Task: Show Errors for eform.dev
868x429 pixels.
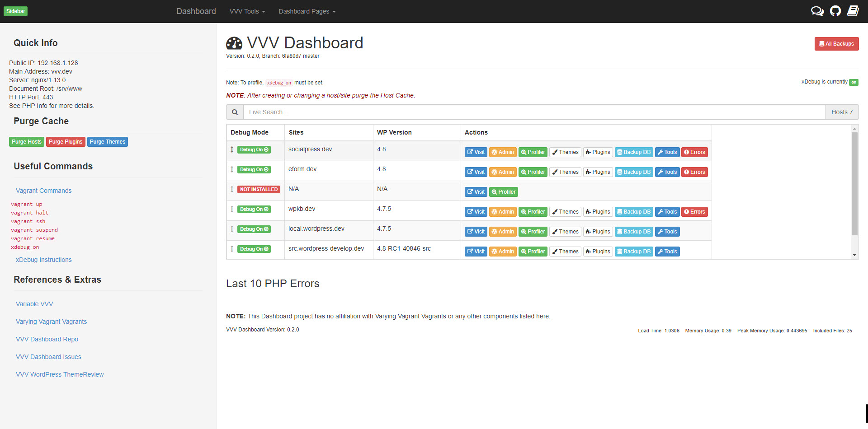Action: coord(694,172)
